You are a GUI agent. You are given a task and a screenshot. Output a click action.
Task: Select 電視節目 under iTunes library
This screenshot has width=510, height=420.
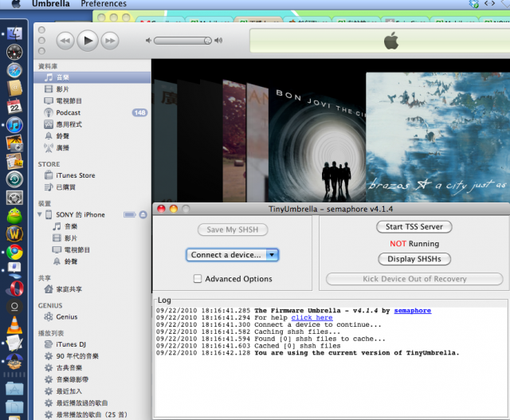click(x=92, y=101)
